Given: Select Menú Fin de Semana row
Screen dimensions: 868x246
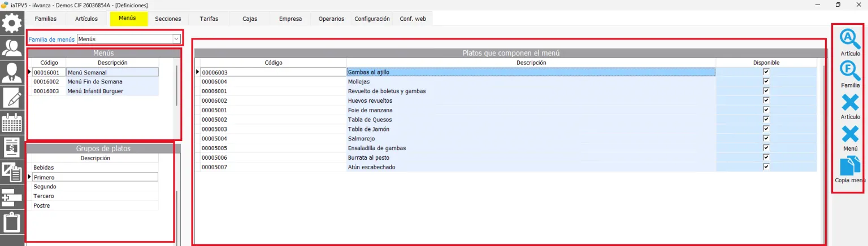Looking at the screenshot, I should click(x=95, y=81).
